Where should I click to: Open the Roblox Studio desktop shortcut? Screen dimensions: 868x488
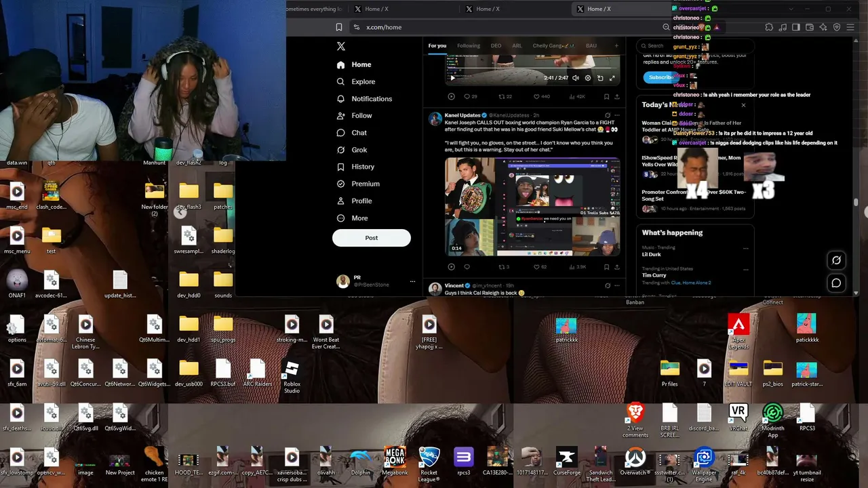click(292, 376)
